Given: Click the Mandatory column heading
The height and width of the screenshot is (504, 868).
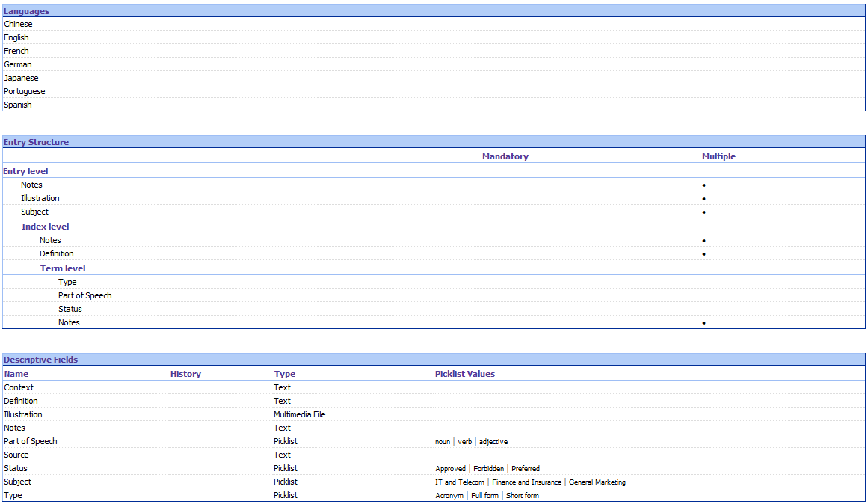Looking at the screenshot, I should [x=505, y=156].
